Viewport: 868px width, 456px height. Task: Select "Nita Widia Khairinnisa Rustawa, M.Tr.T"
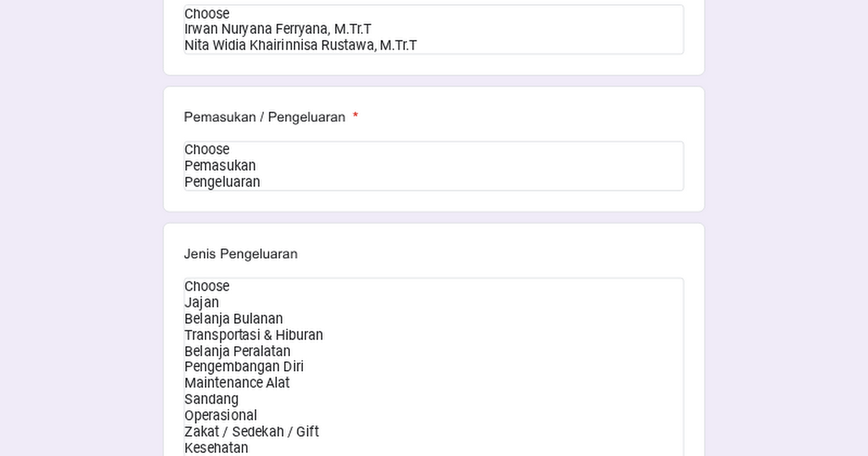tap(299, 45)
